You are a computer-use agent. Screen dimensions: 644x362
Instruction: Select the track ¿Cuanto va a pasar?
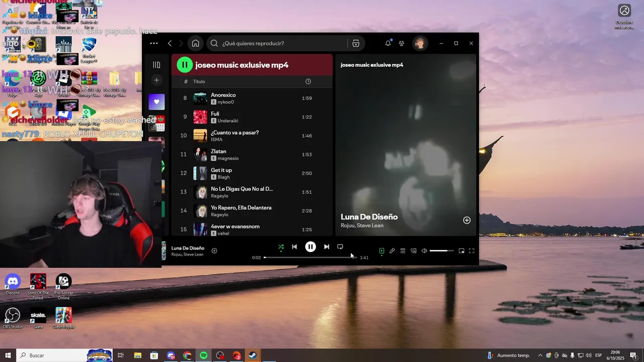(252, 136)
